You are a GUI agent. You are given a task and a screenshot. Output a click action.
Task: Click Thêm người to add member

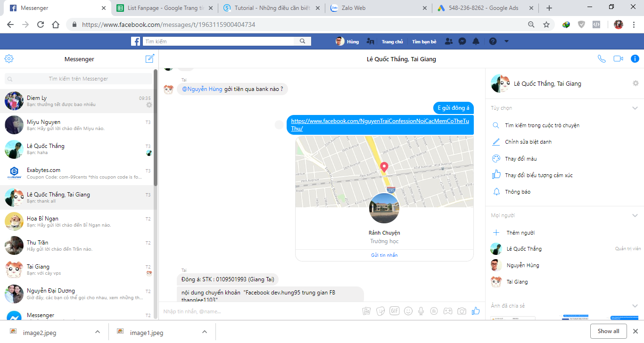[x=520, y=233]
